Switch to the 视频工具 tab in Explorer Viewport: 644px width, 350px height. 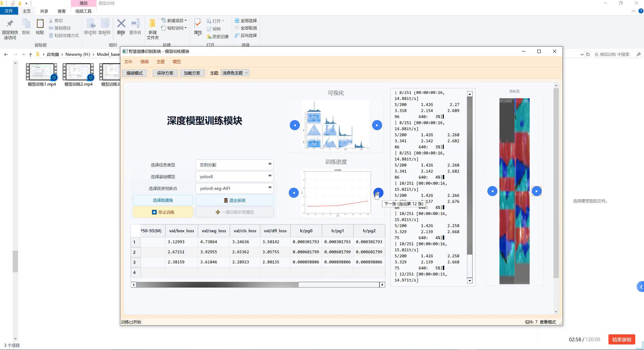(84, 11)
